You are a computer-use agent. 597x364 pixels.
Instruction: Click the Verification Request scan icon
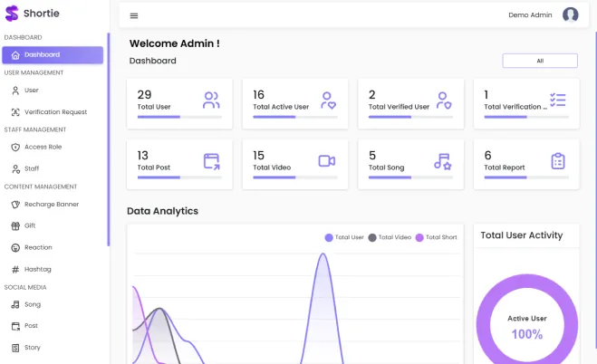coord(15,112)
